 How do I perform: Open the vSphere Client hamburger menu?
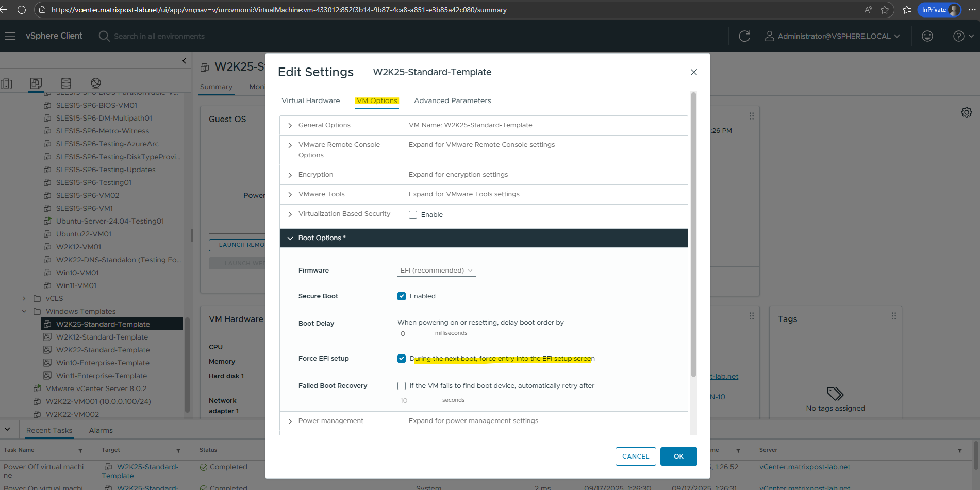pos(10,36)
